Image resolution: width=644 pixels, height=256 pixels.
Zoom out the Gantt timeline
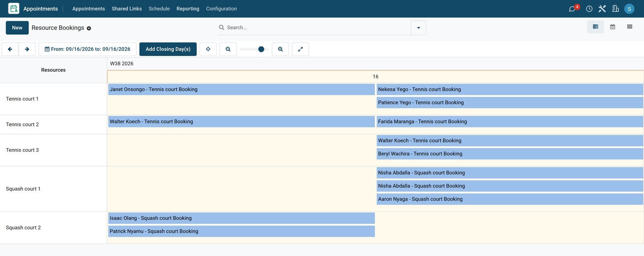coord(228,49)
